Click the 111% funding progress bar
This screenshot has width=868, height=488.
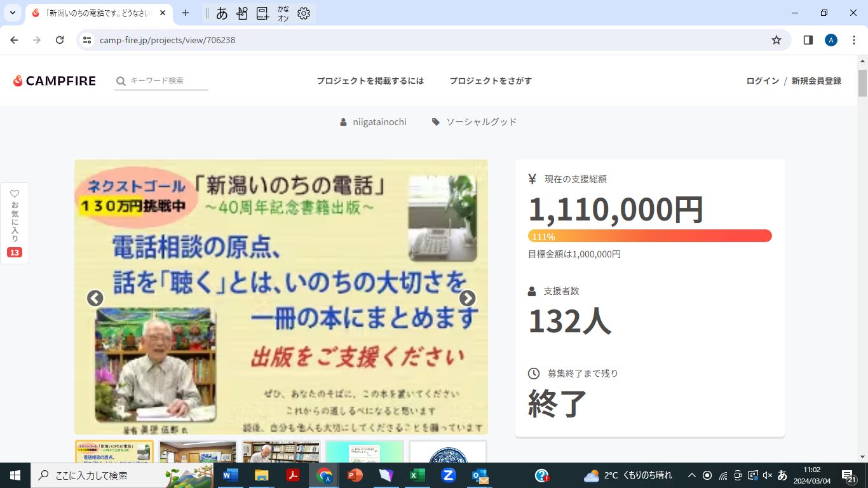(650, 236)
